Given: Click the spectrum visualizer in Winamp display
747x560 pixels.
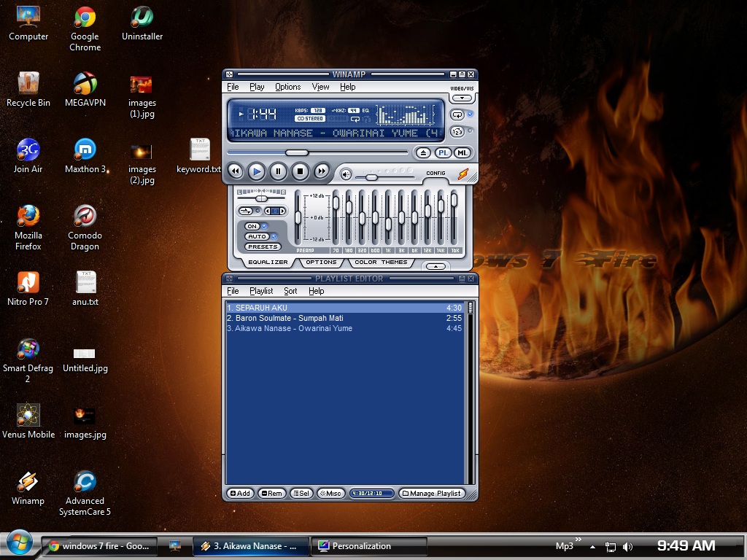Looking at the screenshot, I should (406, 114).
